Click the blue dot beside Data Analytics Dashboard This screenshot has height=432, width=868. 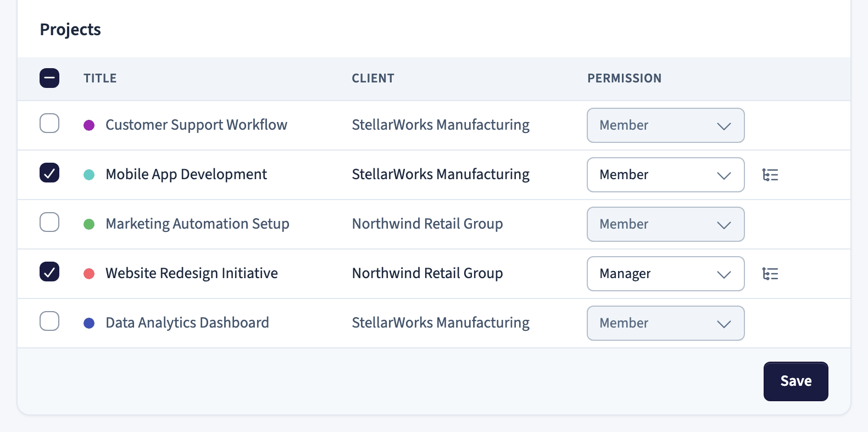pos(89,323)
